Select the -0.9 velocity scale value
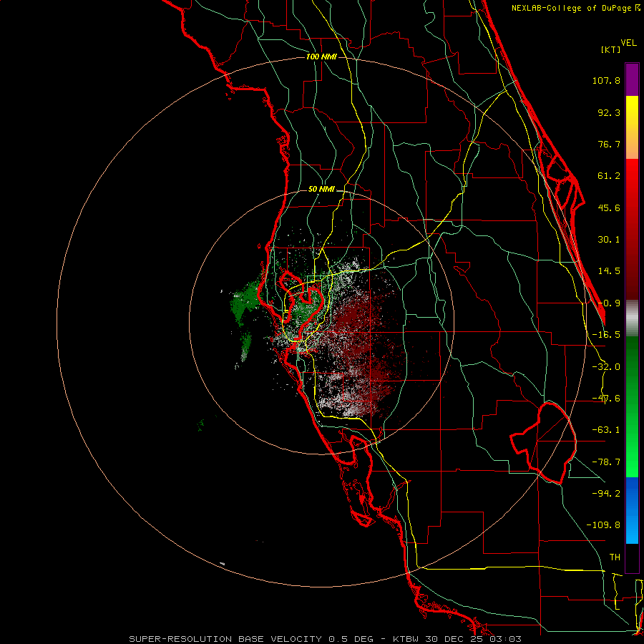The image size is (644, 644). click(x=609, y=303)
